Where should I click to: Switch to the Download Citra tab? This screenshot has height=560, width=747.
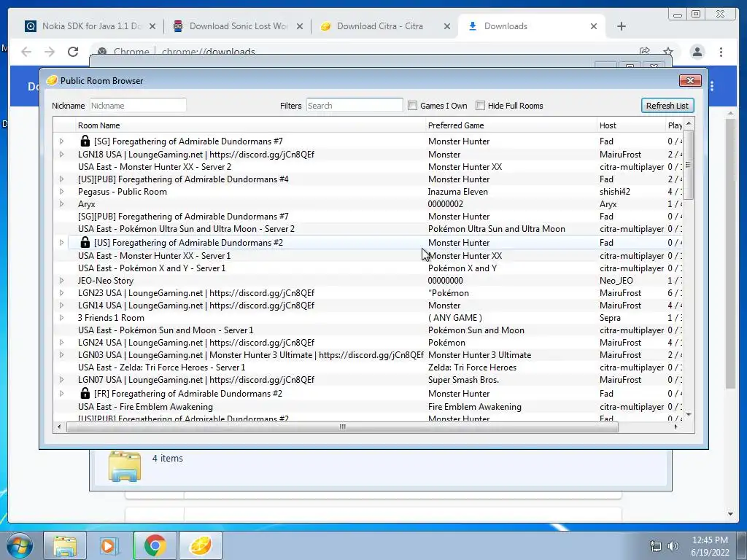tap(384, 26)
